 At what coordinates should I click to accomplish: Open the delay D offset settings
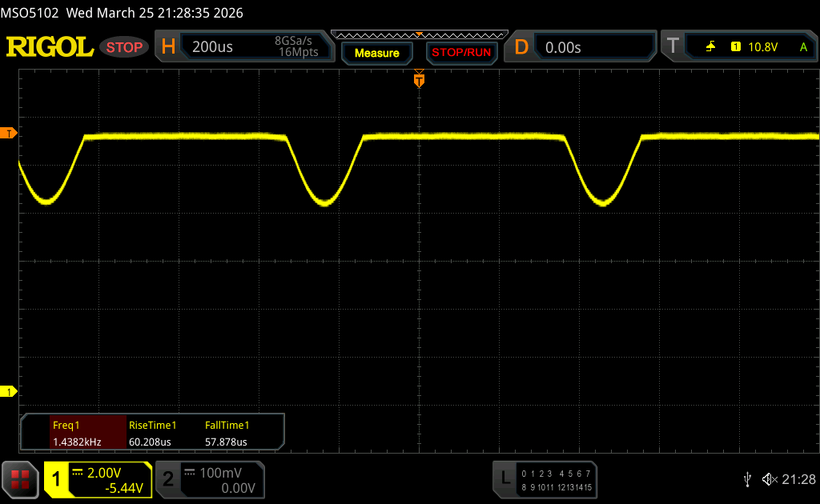521,47
